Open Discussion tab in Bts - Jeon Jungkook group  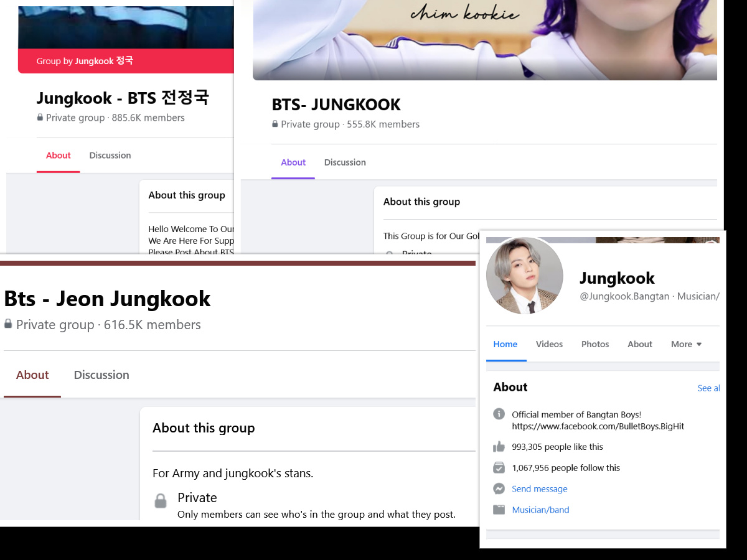point(101,375)
